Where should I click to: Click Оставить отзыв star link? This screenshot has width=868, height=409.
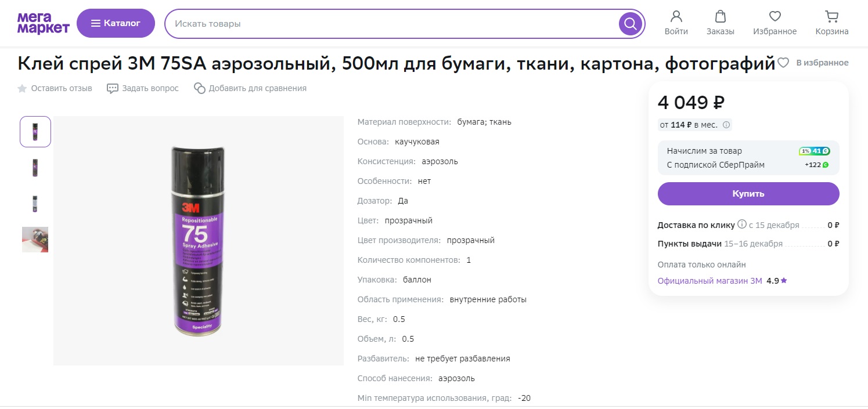pyautogui.click(x=55, y=88)
